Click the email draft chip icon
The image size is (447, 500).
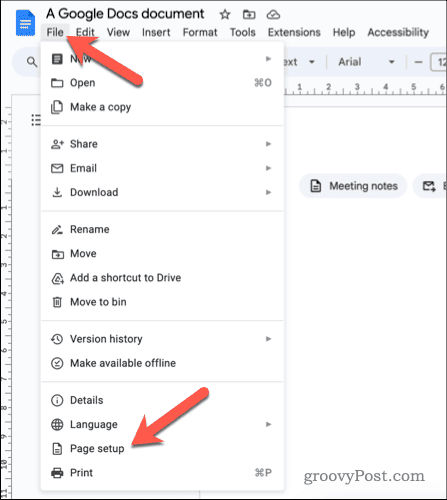pos(429,186)
